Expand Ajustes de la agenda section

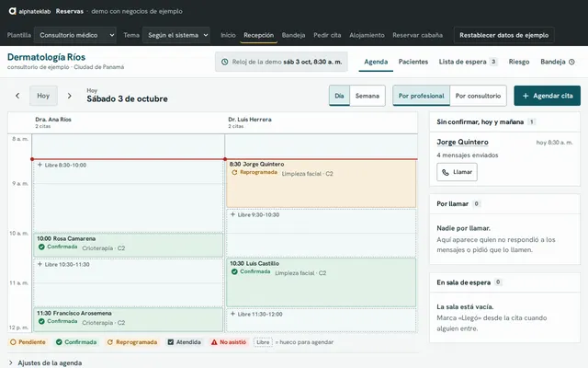pyautogui.click(x=45, y=362)
